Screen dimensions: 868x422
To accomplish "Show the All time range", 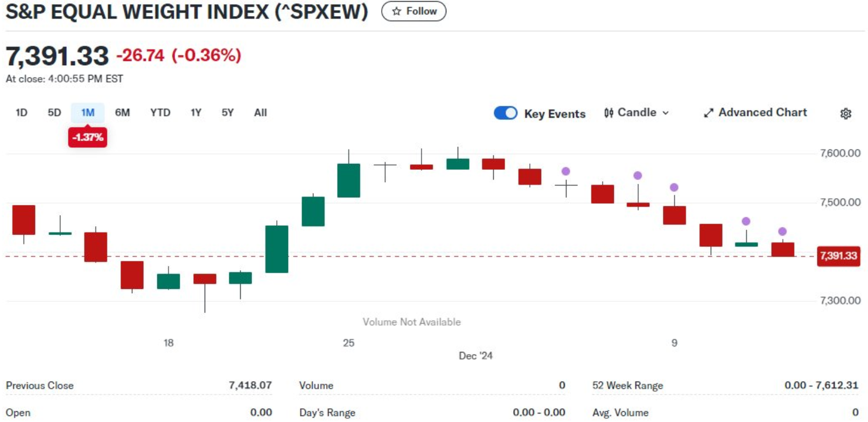I will (x=261, y=113).
